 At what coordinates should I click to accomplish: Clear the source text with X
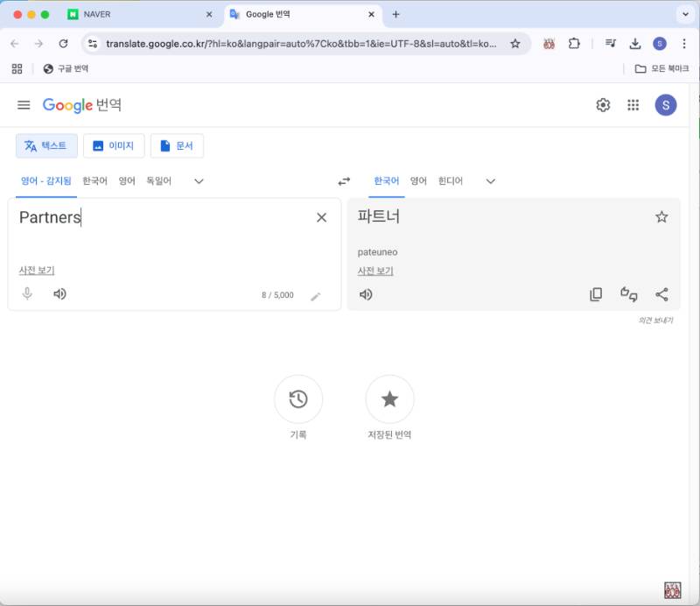[x=321, y=218]
